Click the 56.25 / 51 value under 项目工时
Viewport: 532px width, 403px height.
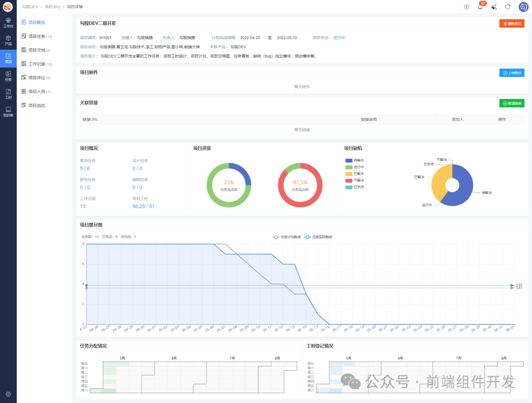[x=143, y=206]
